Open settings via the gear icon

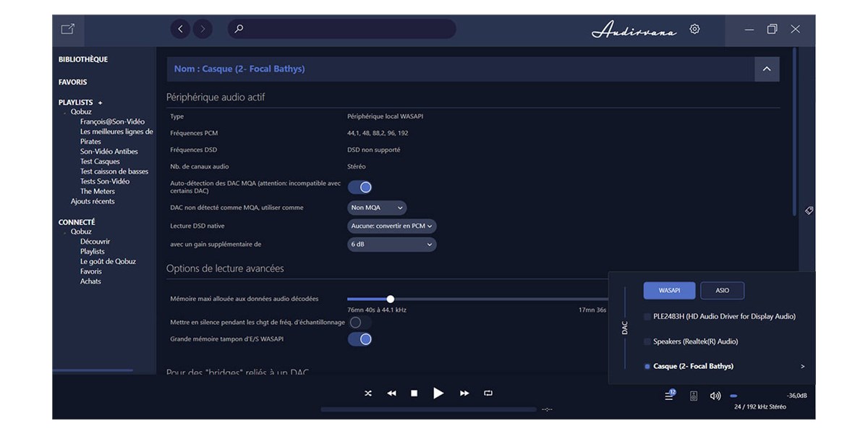tap(694, 29)
